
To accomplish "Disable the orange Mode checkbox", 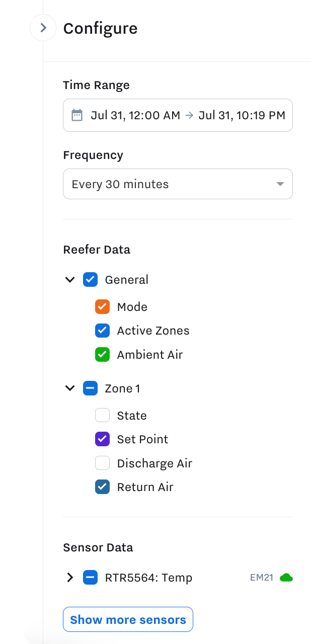I will 102,306.
